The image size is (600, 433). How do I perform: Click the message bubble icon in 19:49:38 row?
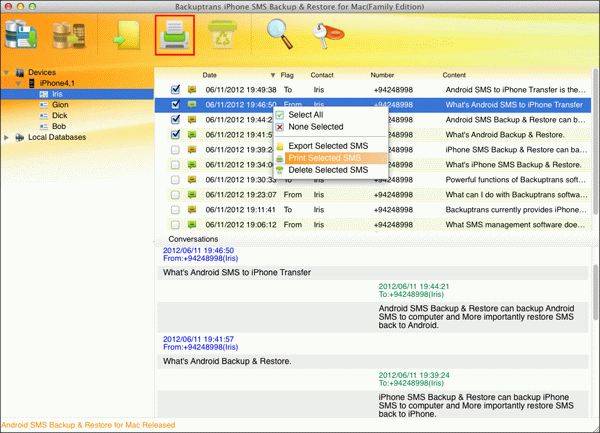pos(192,90)
